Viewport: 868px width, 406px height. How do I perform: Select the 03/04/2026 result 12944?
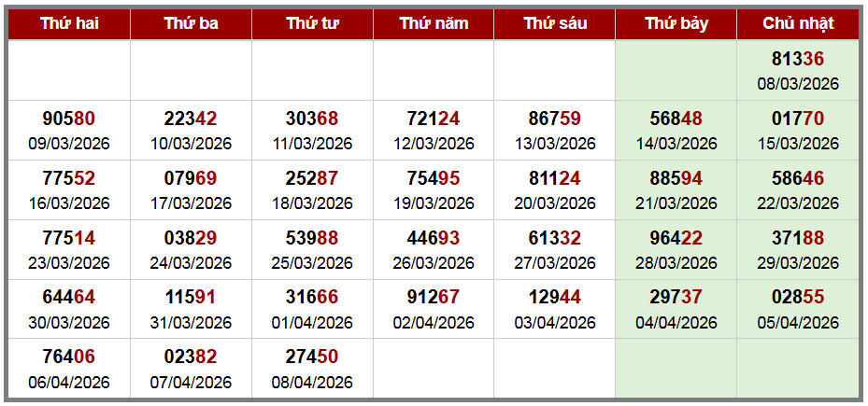[x=555, y=298]
